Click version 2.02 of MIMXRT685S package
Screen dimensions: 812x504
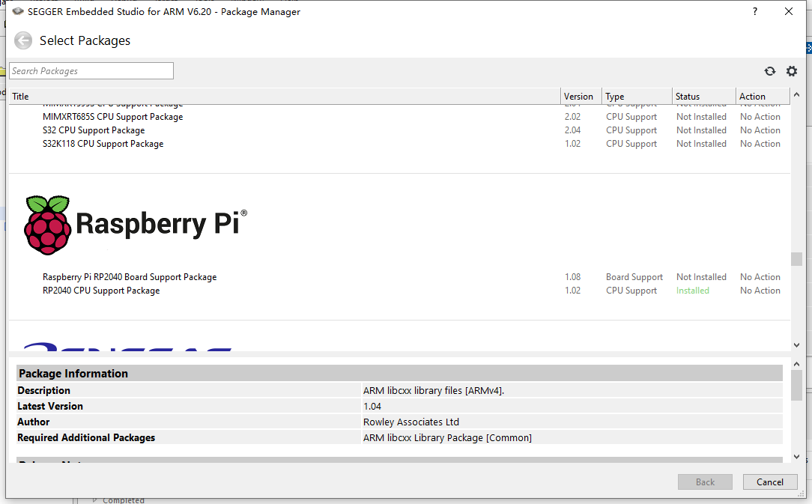573,117
